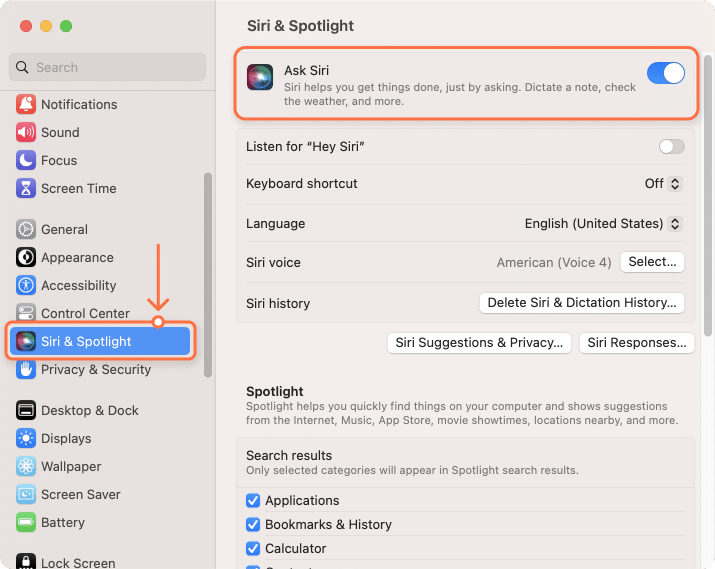The image size is (715, 569).
Task: Select General in the sidebar
Action: pyautogui.click(x=99, y=229)
